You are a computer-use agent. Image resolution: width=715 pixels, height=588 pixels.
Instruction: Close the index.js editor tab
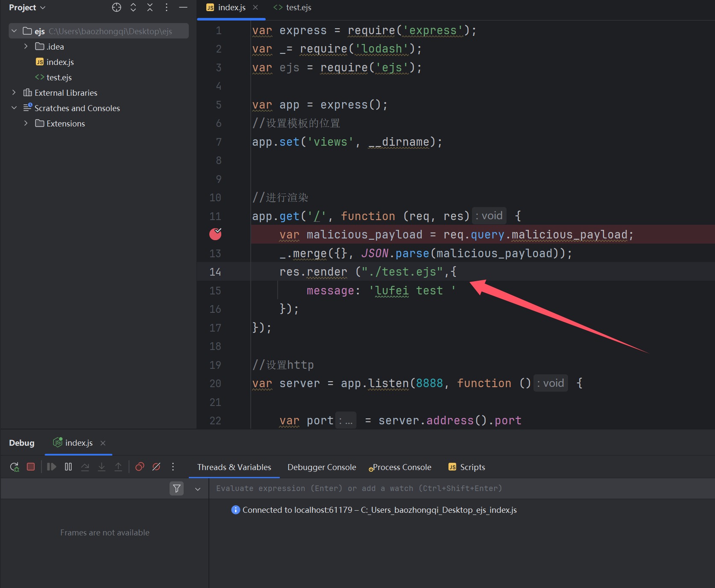pos(255,7)
